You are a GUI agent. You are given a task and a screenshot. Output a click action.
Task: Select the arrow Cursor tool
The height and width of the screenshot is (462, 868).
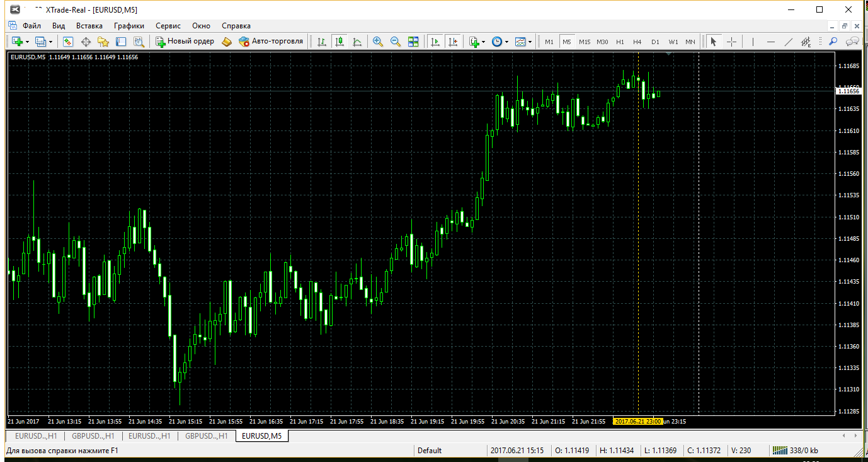point(714,42)
